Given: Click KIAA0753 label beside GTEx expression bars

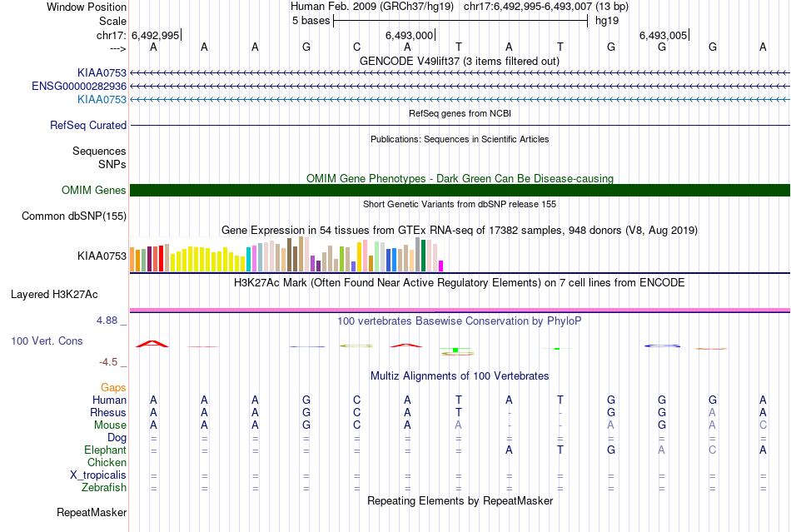Looking at the screenshot, I should point(102,256).
